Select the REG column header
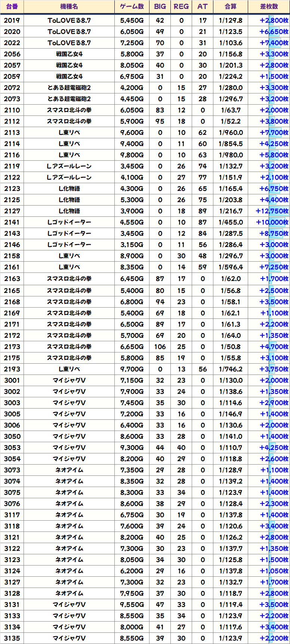Image resolution: width=290 pixels, height=644 pixels. point(181,7)
